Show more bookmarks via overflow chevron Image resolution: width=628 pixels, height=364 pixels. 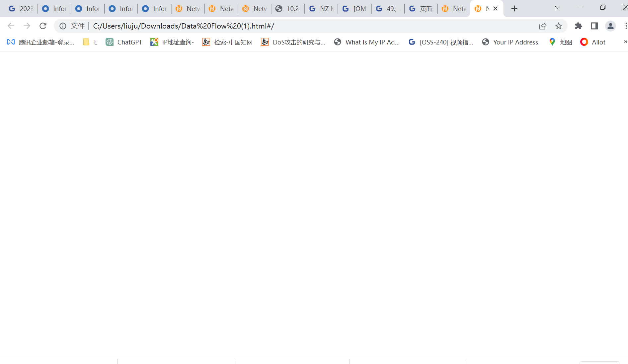[625, 42]
